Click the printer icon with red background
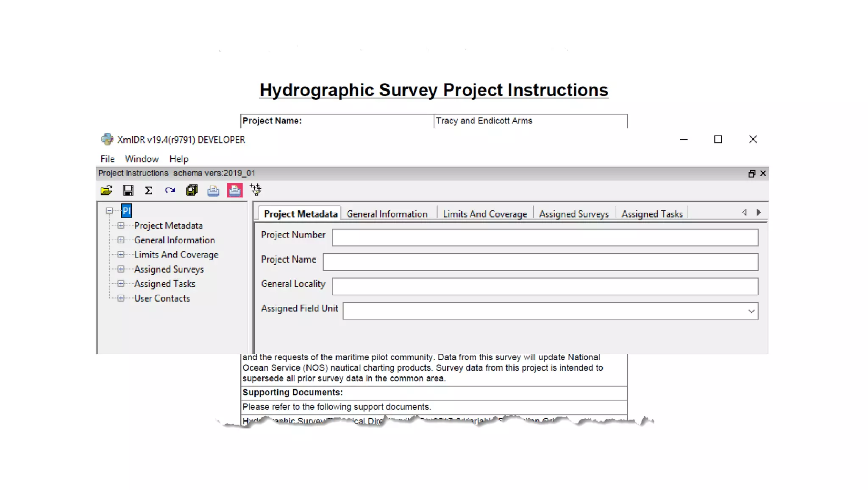This screenshot has width=868, height=490. coord(235,190)
